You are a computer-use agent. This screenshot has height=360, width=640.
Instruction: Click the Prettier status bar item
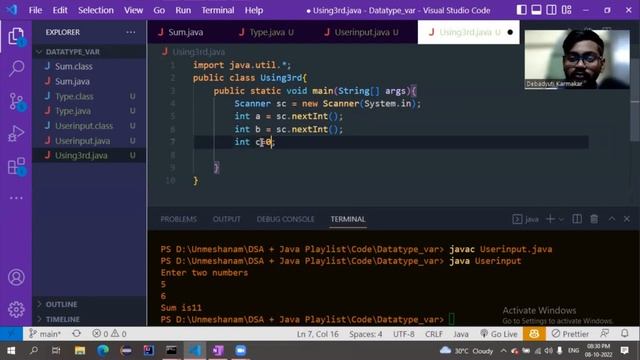(570, 334)
